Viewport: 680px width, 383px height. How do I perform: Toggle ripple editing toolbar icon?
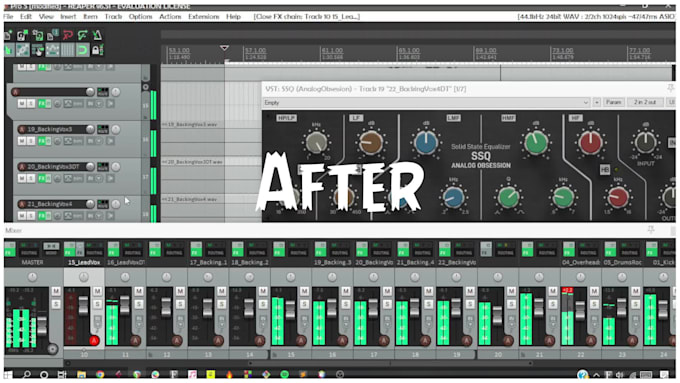38,50
